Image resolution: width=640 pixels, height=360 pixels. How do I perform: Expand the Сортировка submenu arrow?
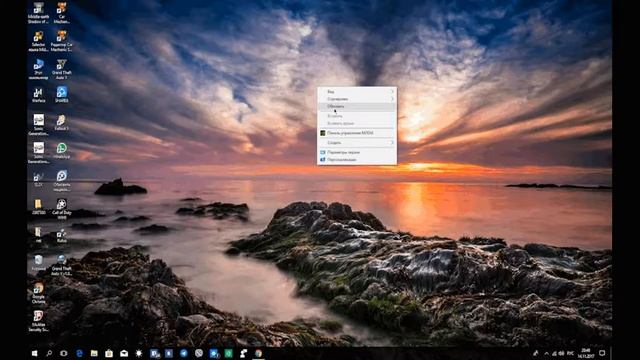(392, 99)
